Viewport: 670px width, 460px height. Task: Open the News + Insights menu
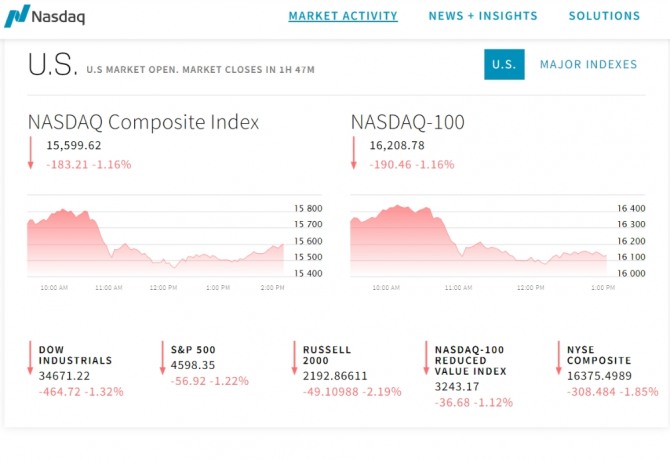483,16
